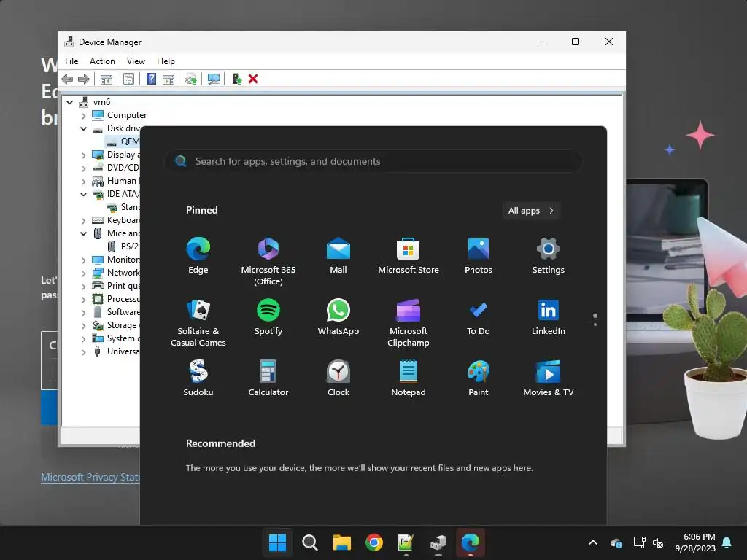The image size is (747, 560).
Task: Select the Software devices row
Action: tap(115, 312)
